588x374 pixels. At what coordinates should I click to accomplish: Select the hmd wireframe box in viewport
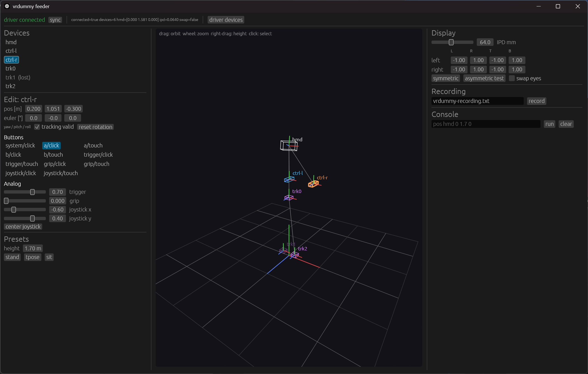(x=289, y=145)
